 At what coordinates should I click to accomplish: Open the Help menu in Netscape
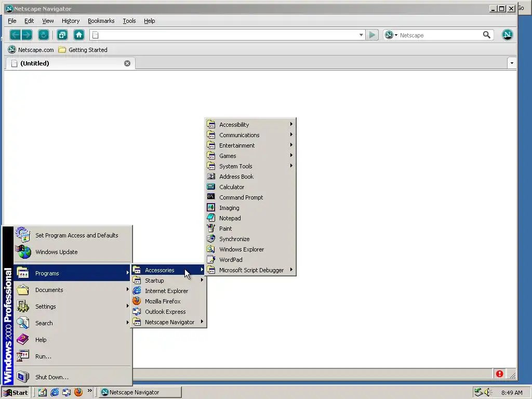coord(149,21)
